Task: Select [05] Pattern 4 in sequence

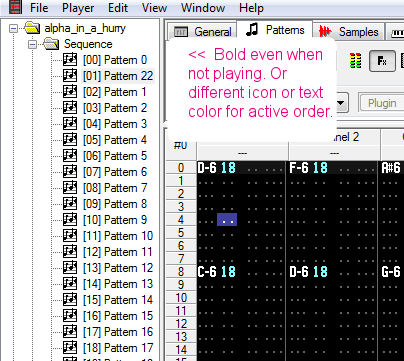Action: click(x=115, y=140)
